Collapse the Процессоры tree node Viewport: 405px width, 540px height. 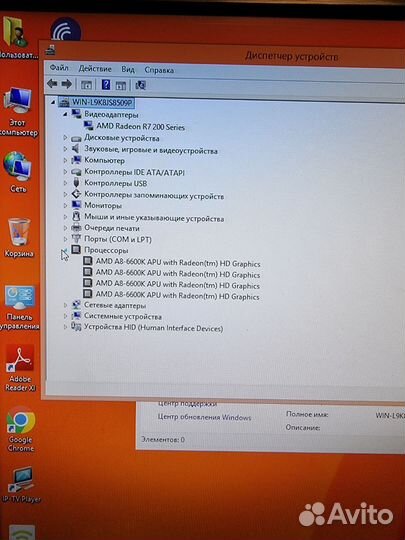pyautogui.click(x=65, y=250)
